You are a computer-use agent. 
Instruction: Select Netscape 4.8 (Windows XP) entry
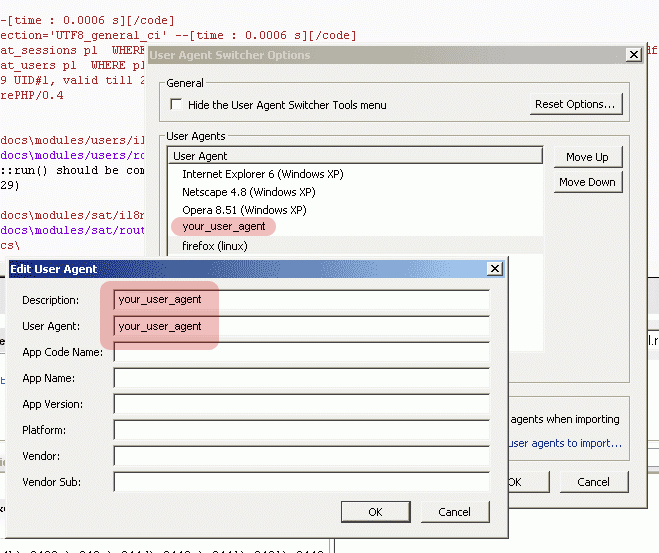pos(248,192)
